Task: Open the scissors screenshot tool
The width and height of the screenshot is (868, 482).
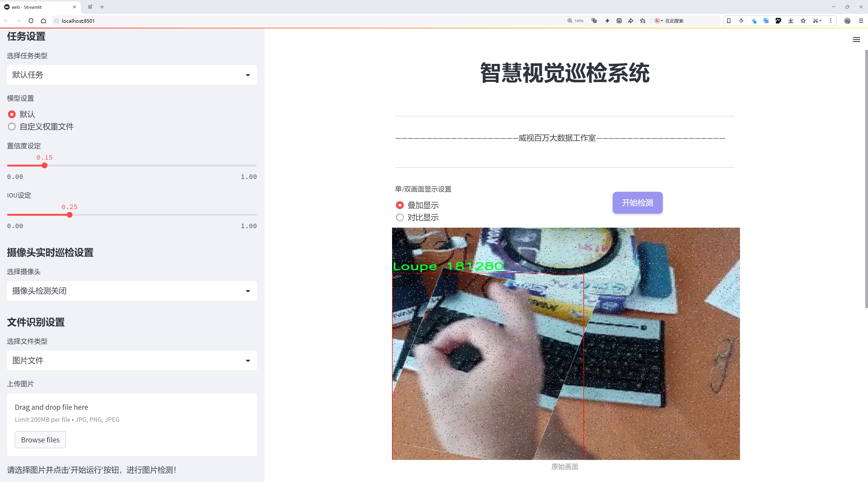Action: pos(817,21)
